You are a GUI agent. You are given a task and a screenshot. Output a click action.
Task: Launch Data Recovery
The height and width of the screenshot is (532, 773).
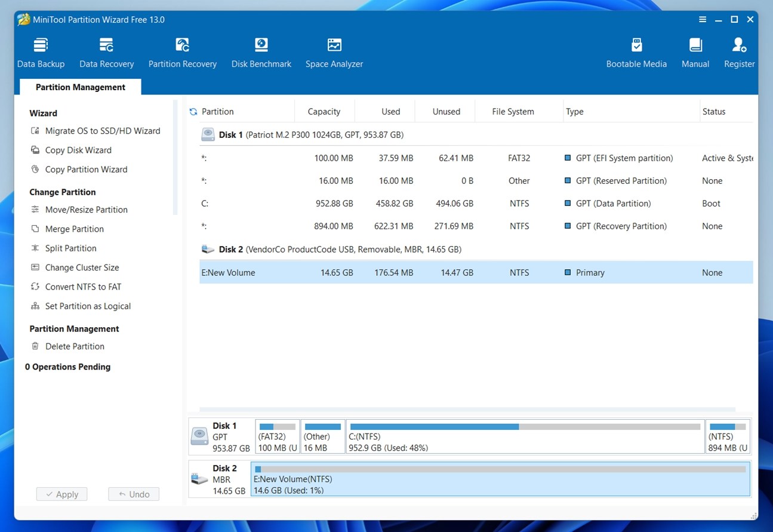[106, 52]
